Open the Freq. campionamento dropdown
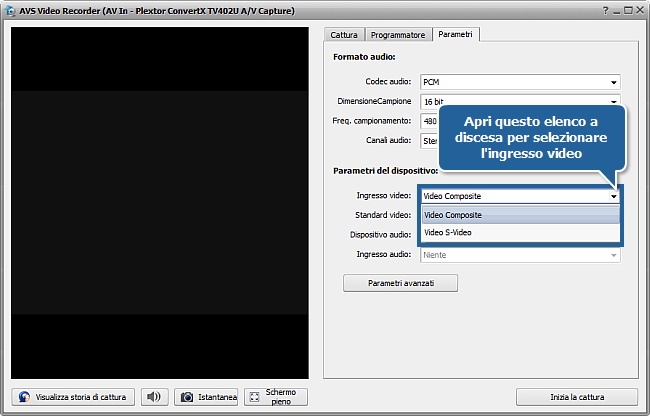This screenshot has width=650, height=416. pos(429,121)
